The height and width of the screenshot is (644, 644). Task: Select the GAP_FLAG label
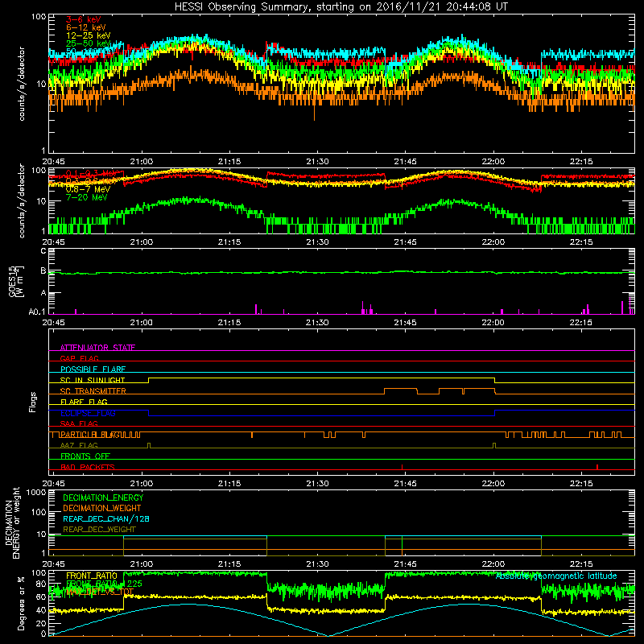79,358
